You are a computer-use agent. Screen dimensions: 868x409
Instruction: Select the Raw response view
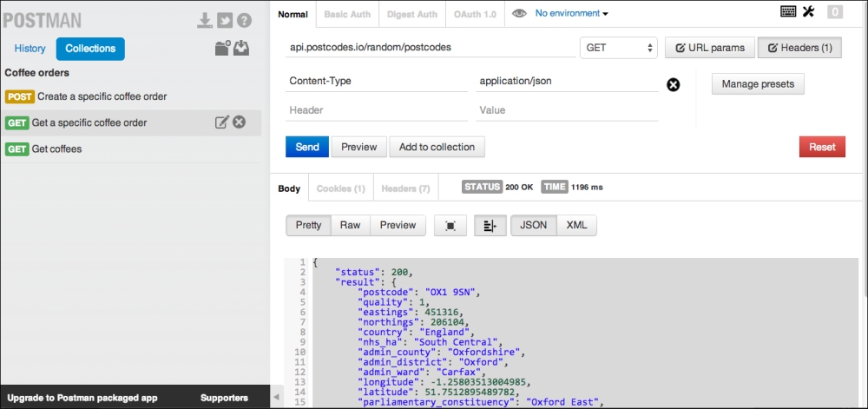[351, 225]
